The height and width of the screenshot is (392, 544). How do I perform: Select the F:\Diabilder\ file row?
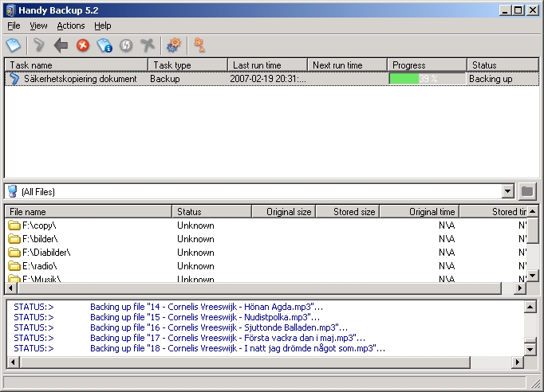[x=266, y=253]
